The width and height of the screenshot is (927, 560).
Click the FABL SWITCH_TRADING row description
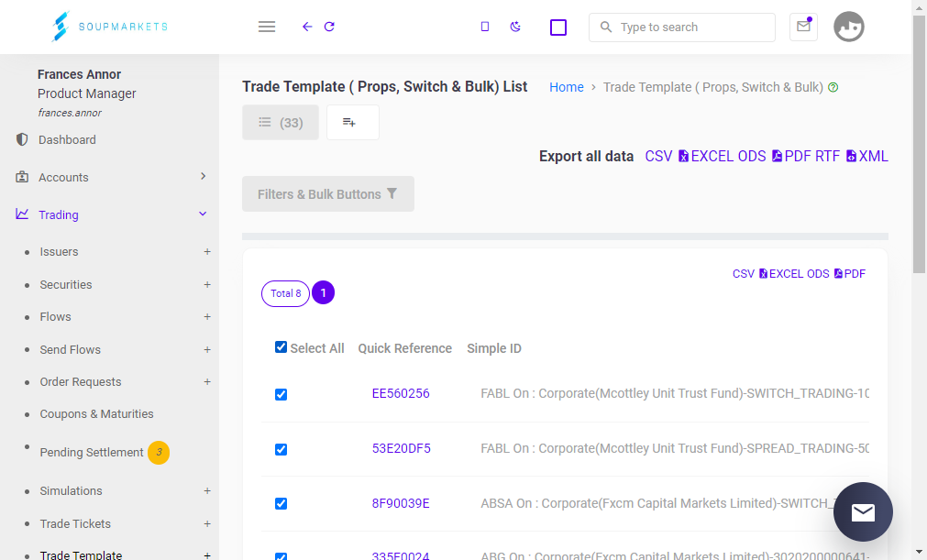(x=675, y=393)
